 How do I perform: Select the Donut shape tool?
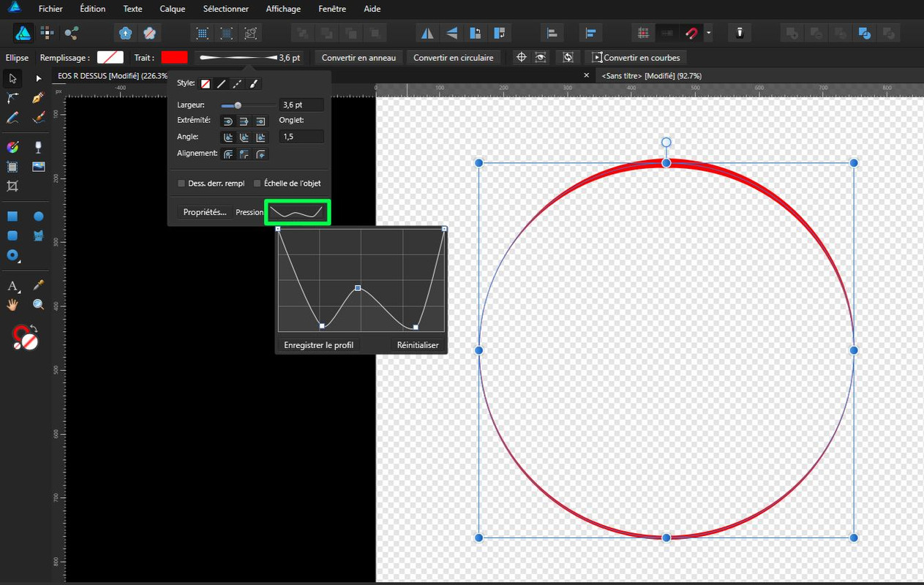[x=12, y=256]
